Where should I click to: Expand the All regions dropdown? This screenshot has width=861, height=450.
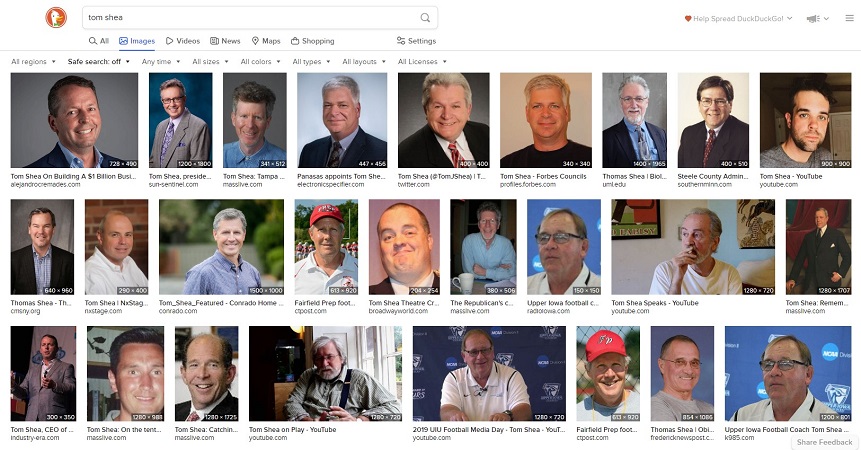(33, 61)
